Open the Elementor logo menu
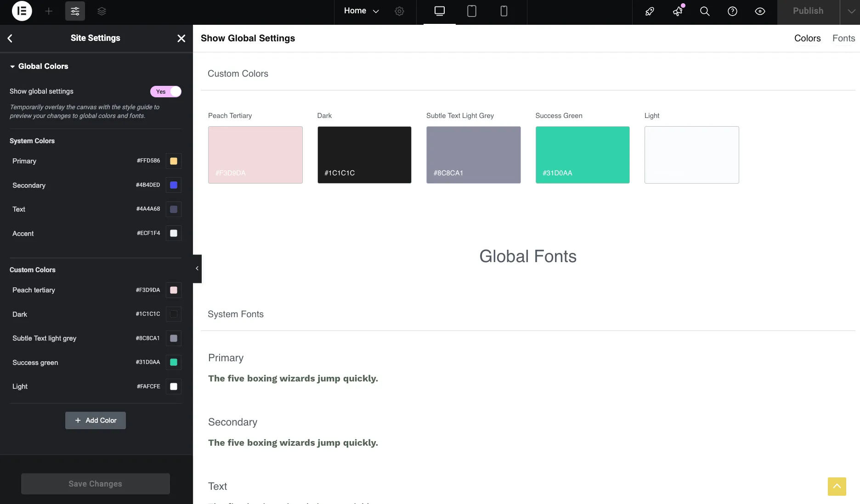860x504 pixels. point(22,11)
